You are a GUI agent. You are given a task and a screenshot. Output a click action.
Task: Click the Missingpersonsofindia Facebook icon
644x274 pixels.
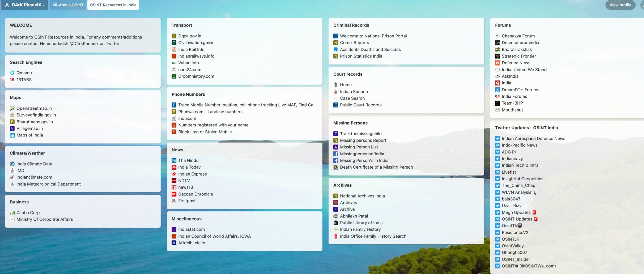336,154
